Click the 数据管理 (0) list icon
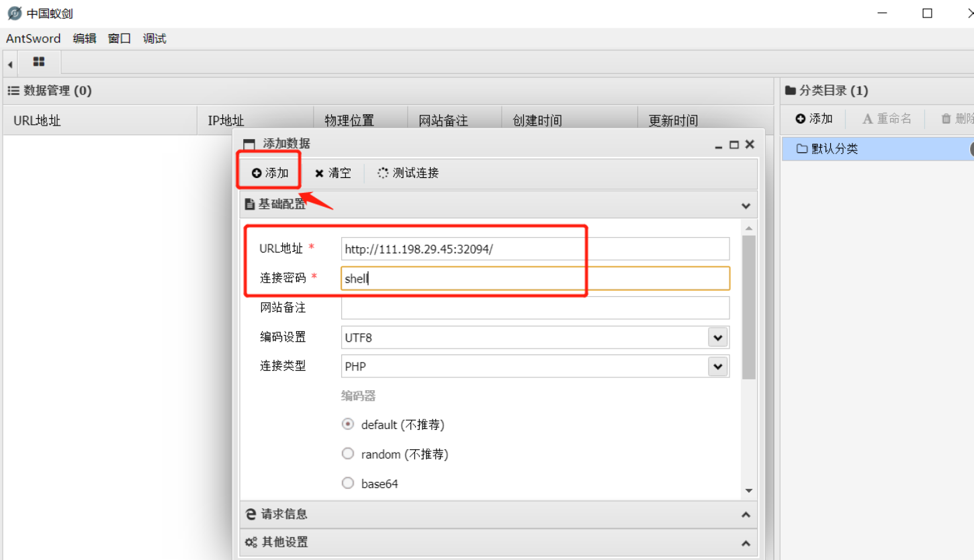 13,91
